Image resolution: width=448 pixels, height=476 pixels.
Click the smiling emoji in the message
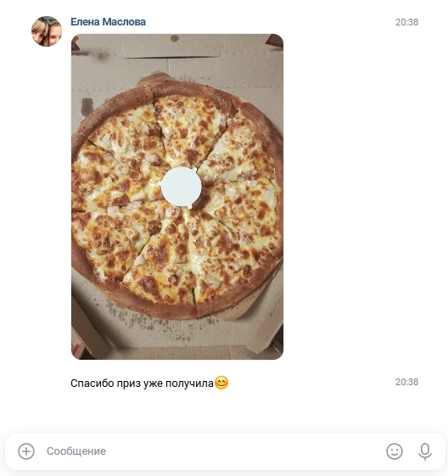pos(221,383)
